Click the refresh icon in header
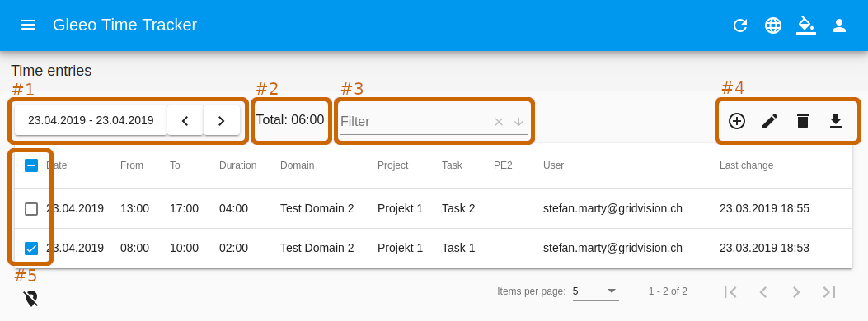Screen dimensions: 868x321 click(x=740, y=26)
